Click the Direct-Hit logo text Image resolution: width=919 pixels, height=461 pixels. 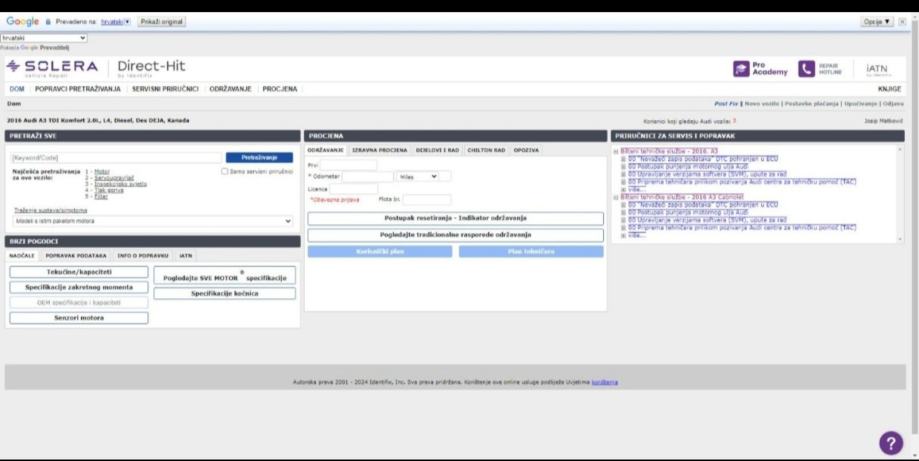(x=151, y=67)
